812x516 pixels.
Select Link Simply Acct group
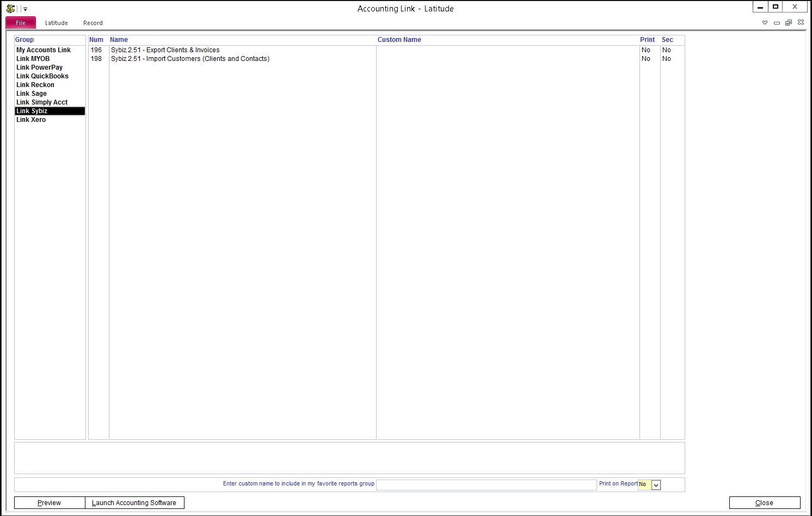click(50, 102)
